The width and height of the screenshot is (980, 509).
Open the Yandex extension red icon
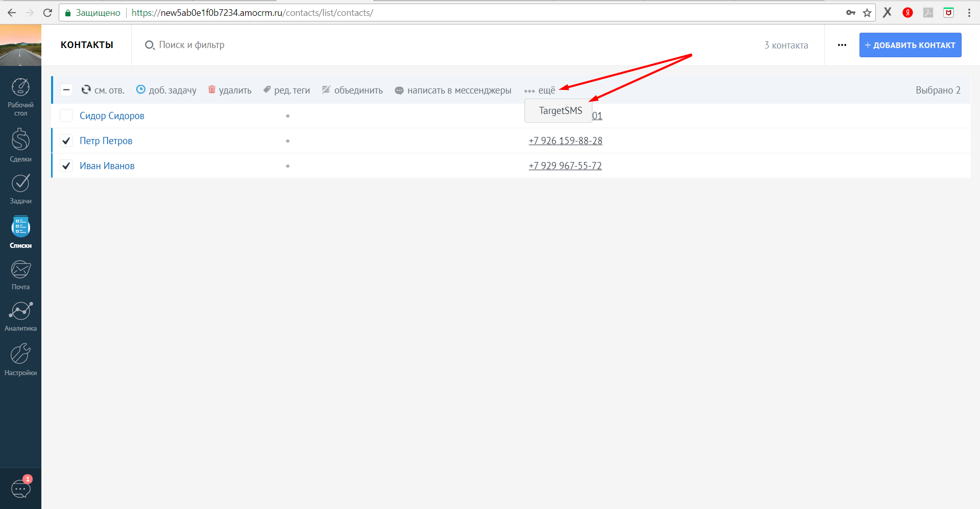907,13
